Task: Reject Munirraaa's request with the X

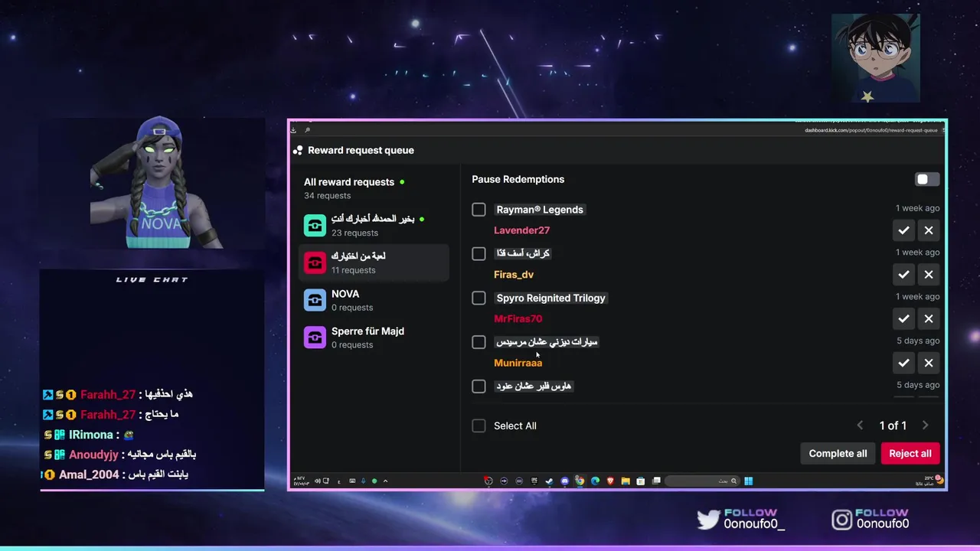Action: 929,363
